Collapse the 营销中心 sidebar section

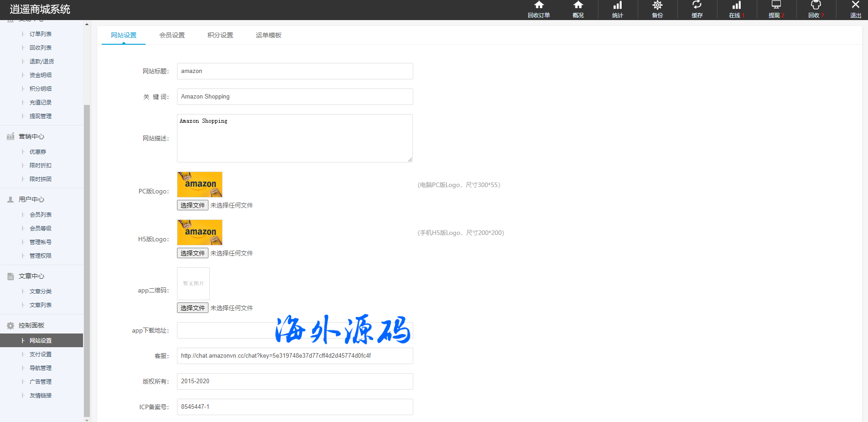click(31, 136)
